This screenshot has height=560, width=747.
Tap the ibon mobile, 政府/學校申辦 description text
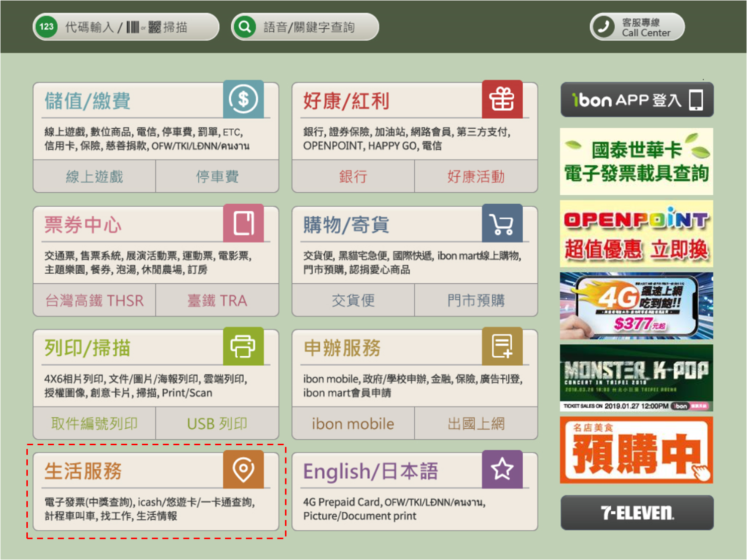tap(413, 386)
